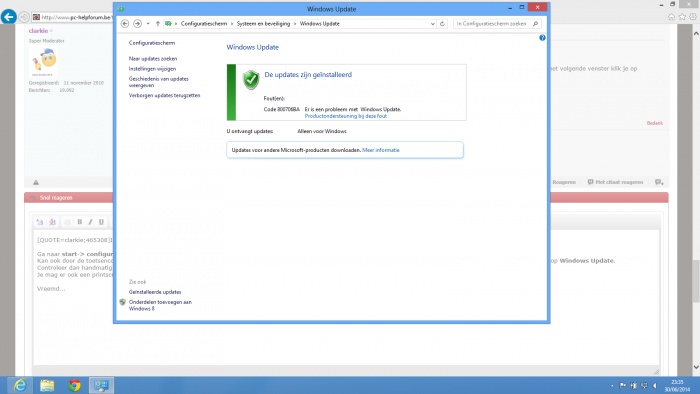
Task: Open Productondersteuning bij deze fout link
Action: 346,116
